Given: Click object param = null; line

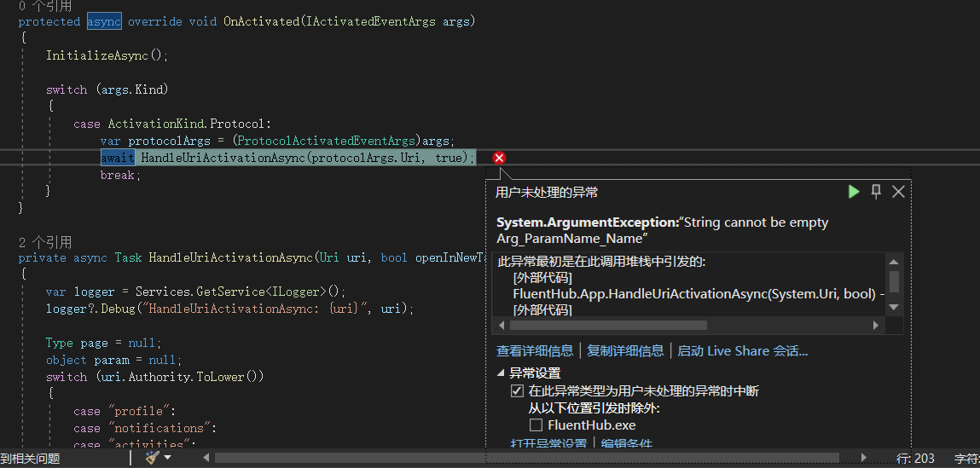Looking at the screenshot, I should [x=113, y=360].
